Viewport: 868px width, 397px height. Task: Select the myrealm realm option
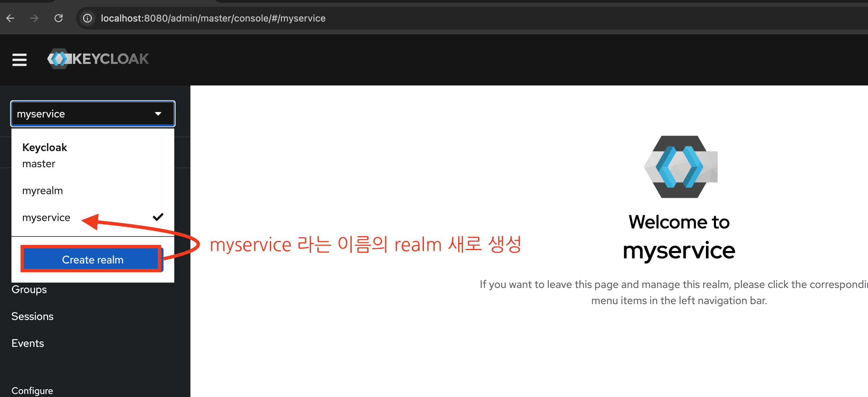point(42,190)
